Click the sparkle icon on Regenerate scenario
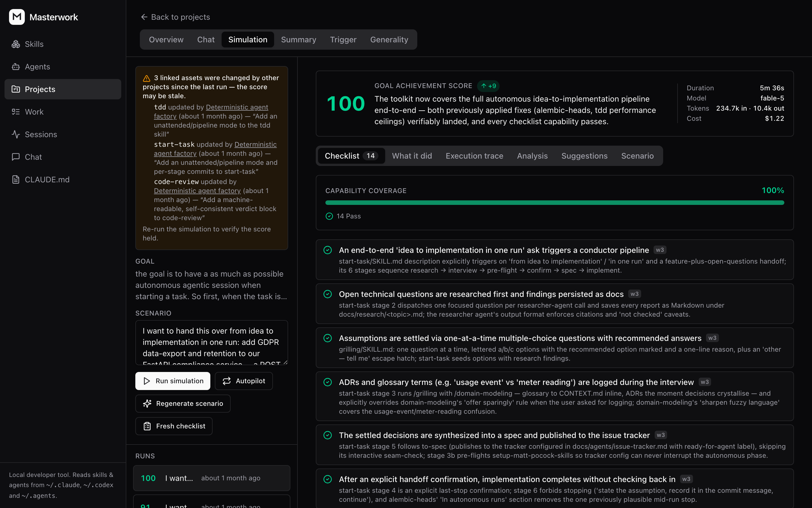This screenshot has height=508, width=812. tap(147, 404)
